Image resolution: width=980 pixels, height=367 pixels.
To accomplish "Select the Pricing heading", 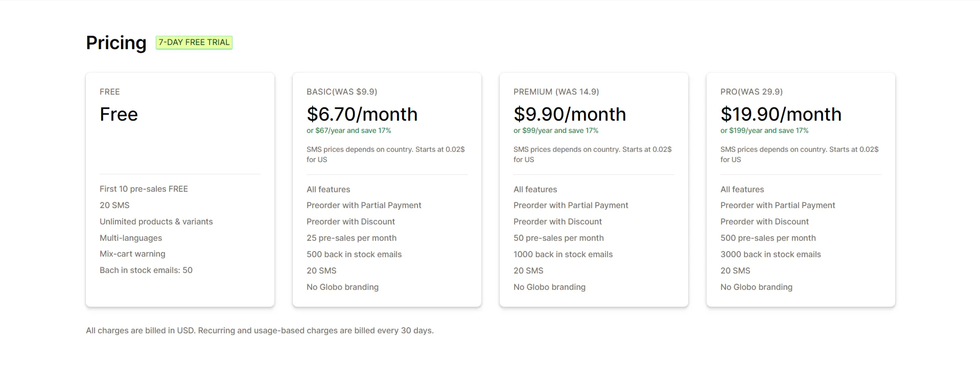I will coord(116,43).
